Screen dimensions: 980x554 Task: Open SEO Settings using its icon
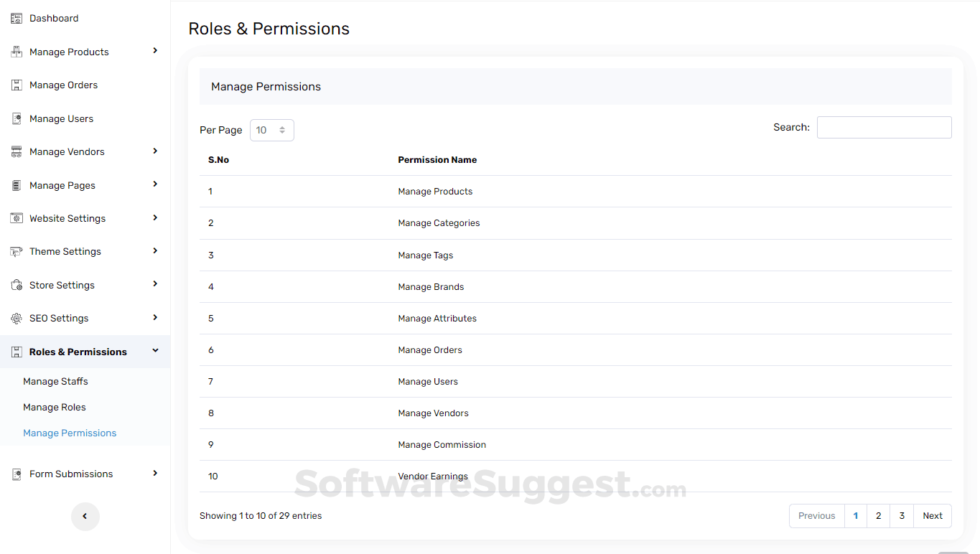pyautogui.click(x=15, y=318)
